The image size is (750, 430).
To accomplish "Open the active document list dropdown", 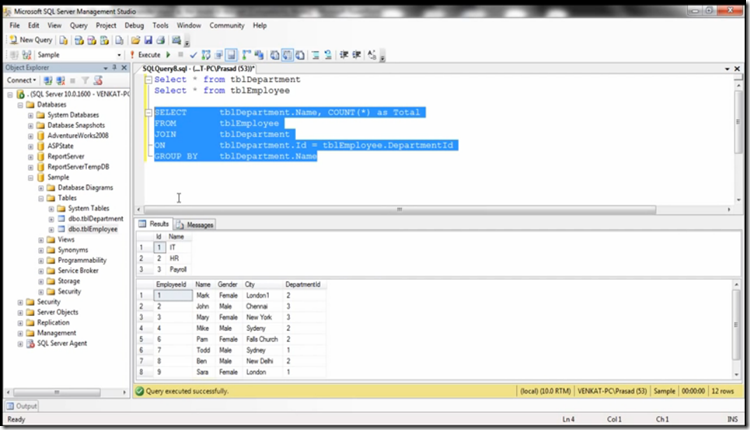I will tap(727, 69).
